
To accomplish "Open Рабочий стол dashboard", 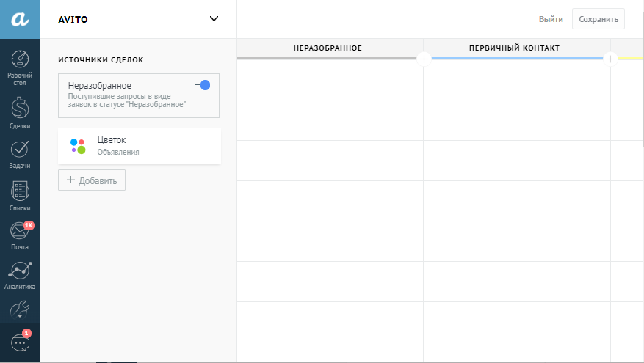I will coord(20,67).
